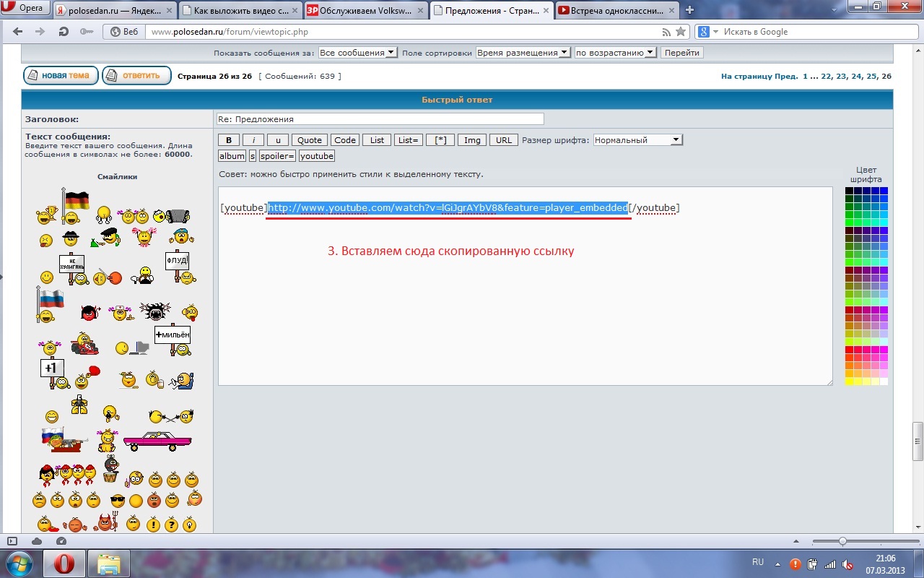Insert the pink car smiley
Image resolution: width=924 pixels, height=578 pixels.
pyautogui.click(x=157, y=439)
